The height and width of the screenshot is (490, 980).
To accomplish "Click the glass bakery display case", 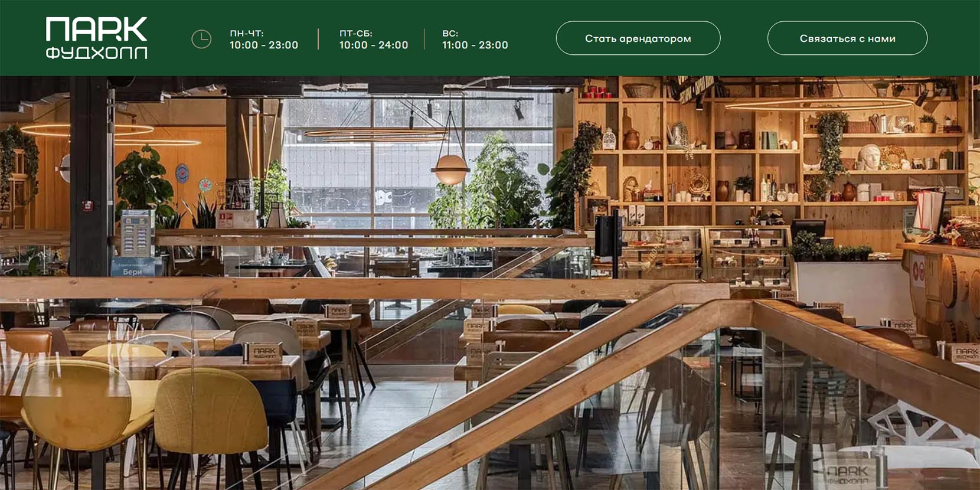I will coord(704,253).
